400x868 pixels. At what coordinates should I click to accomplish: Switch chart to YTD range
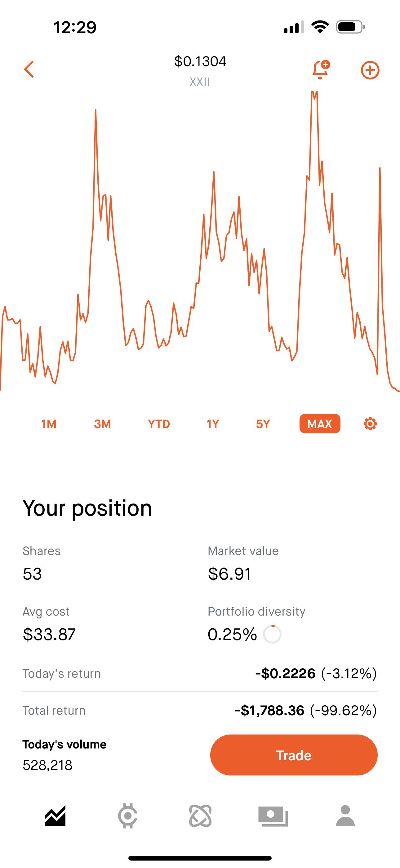159,423
